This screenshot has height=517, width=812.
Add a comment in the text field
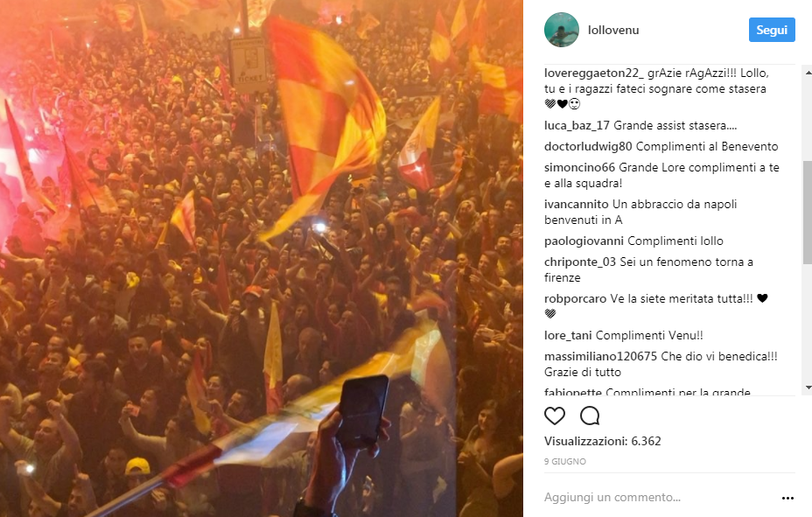[658, 498]
